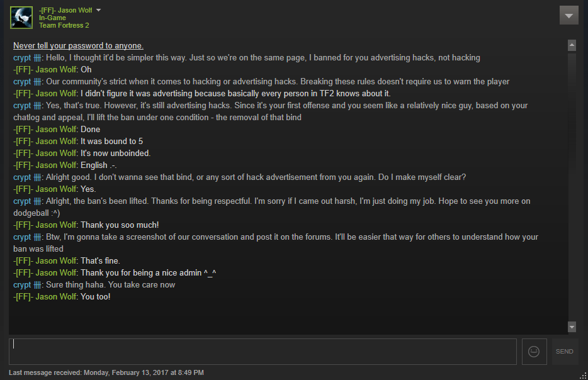
Task: Click the "Last message received" timestamp line
Action: pyautogui.click(x=106, y=372)
